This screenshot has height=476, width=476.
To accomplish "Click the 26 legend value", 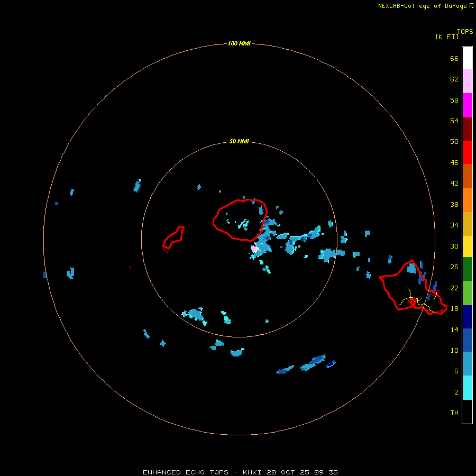I will (x=454, y=267).
